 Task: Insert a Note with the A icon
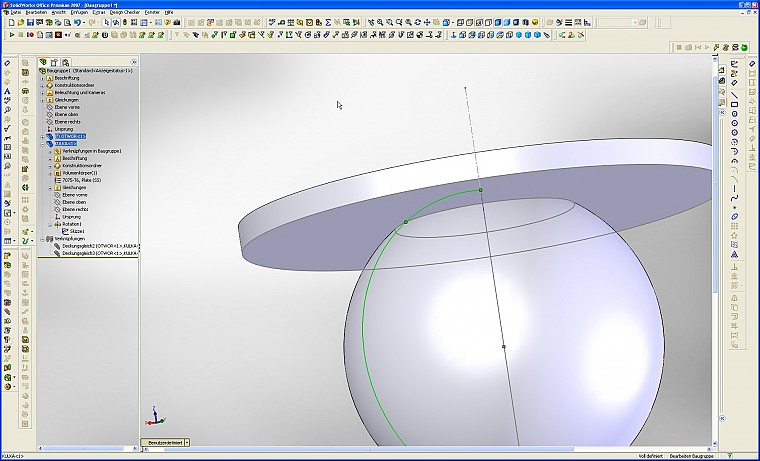(x=7, y=91)
